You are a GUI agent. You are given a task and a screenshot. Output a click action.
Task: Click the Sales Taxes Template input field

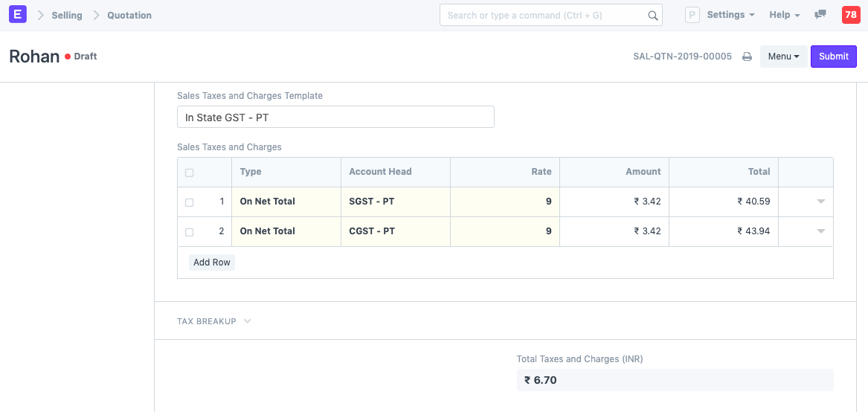pos(335,117)
